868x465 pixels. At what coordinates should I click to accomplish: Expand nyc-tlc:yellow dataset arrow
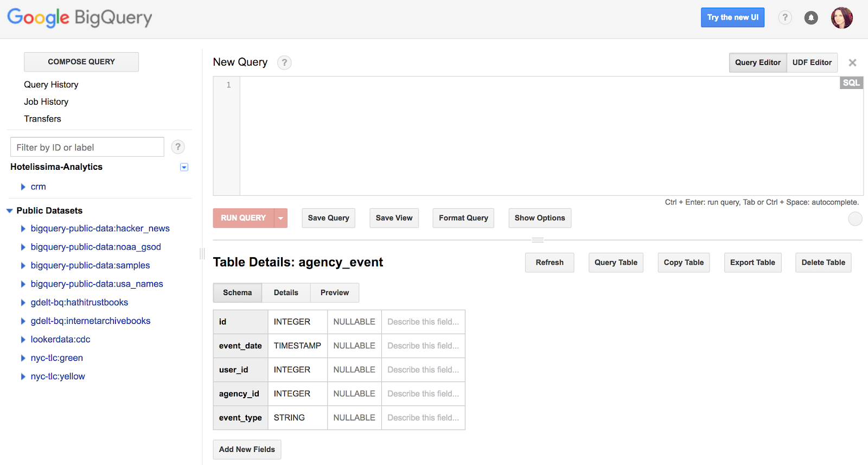point(23,376)
